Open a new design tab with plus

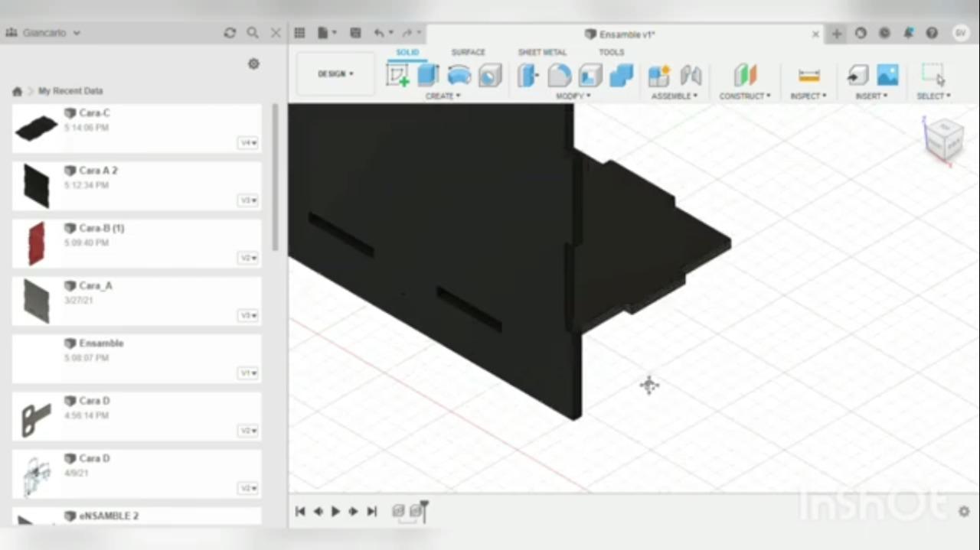pyautogui.click(x=837, y=34)
